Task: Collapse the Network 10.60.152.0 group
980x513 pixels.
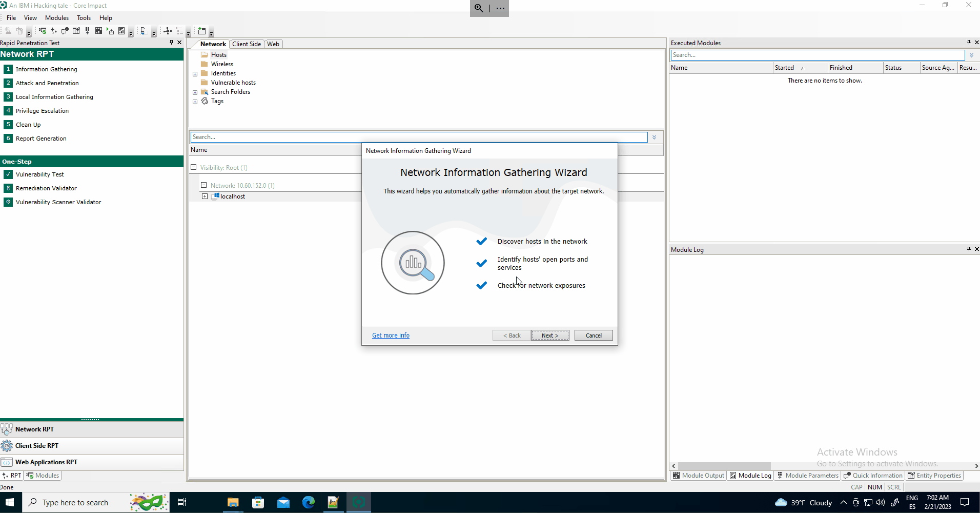Action: click(x=203, y=185)
